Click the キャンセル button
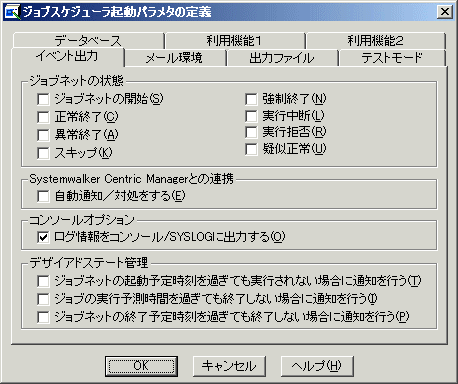The width and height of the screenshot is (458, 384). click(229, 366)
